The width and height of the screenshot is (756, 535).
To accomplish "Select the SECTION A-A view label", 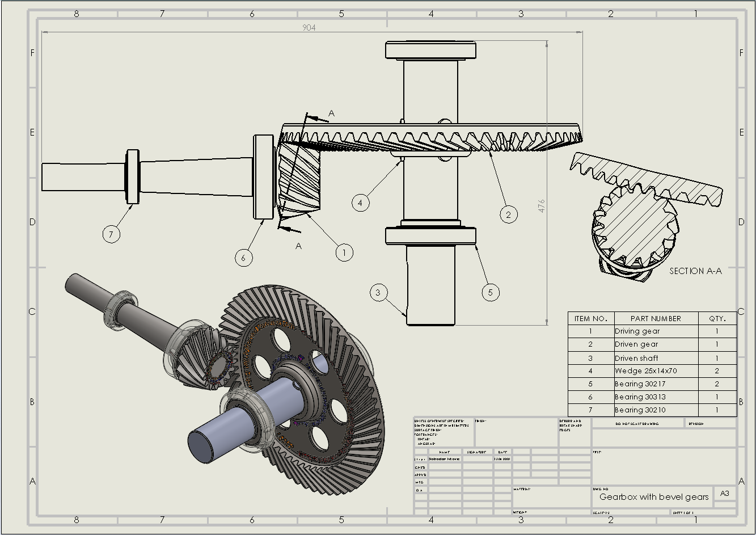I will pos(695,271).
